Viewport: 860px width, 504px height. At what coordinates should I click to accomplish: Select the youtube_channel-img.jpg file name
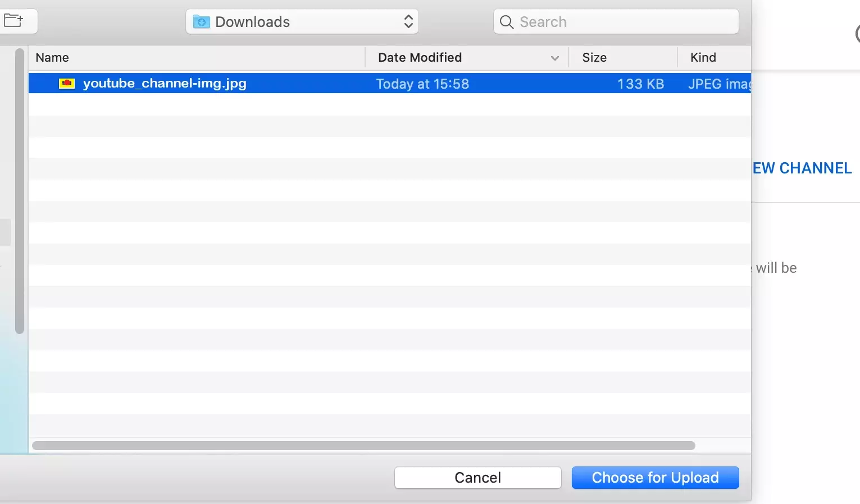165,83
